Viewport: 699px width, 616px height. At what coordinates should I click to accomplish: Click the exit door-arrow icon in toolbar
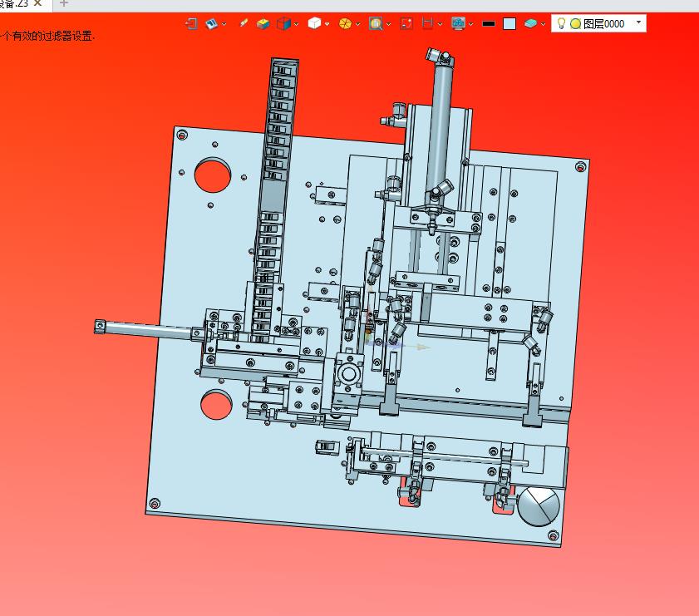click(192, 23)
